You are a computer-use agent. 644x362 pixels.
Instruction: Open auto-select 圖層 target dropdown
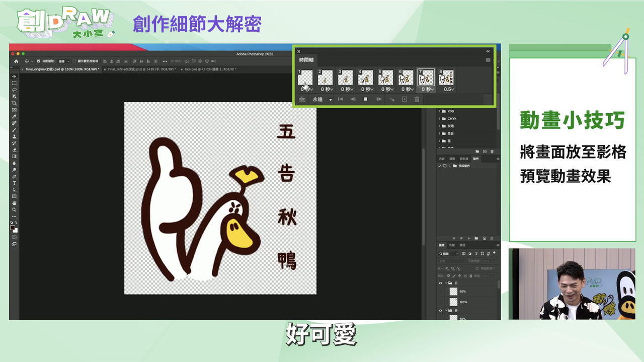[x=64, y=61]
